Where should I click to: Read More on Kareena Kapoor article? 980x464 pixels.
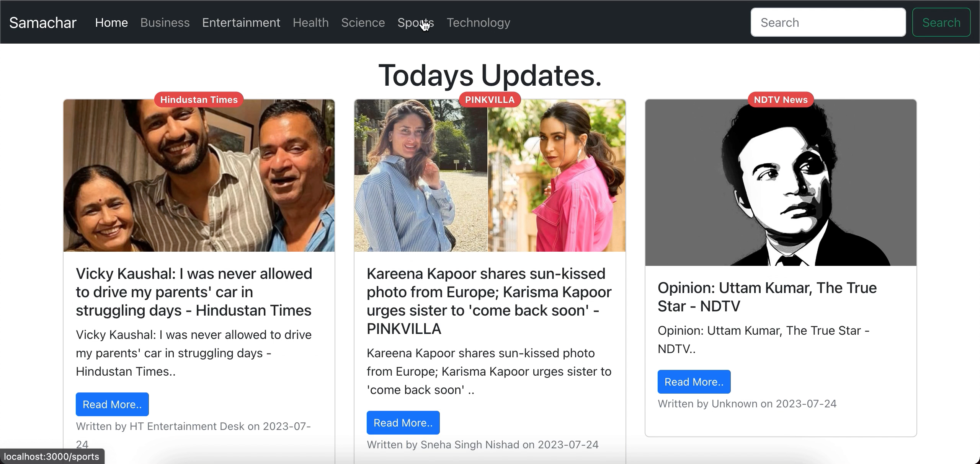403,423
